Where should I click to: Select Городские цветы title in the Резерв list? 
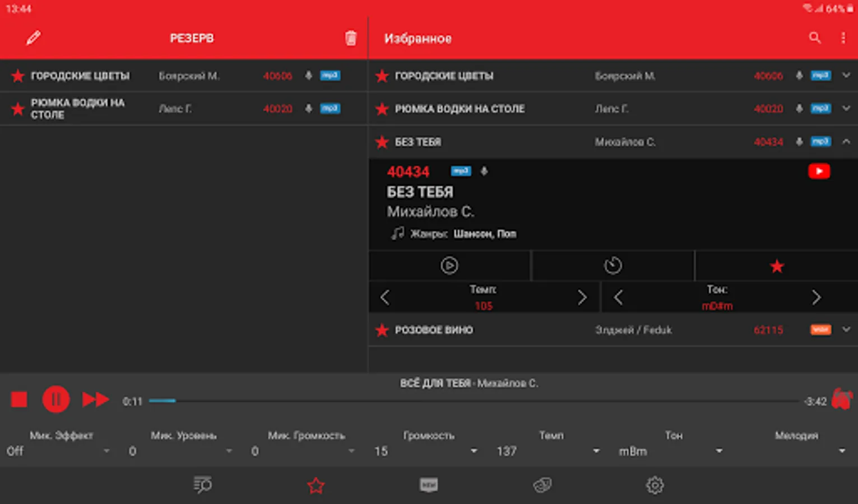point(80,76)
